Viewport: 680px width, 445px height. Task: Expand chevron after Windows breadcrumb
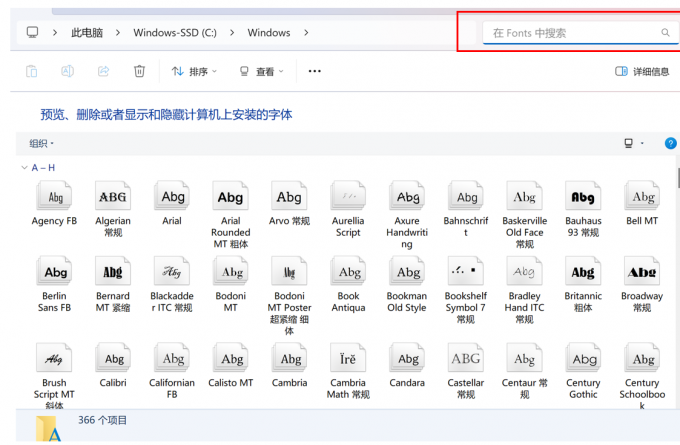coord(306,33)
